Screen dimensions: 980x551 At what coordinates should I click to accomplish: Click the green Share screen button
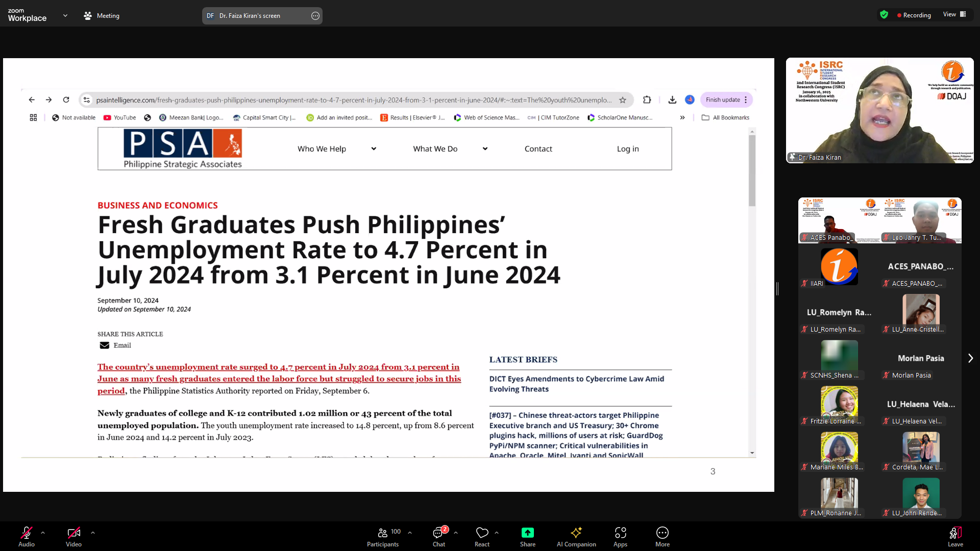tap(527, 533)
